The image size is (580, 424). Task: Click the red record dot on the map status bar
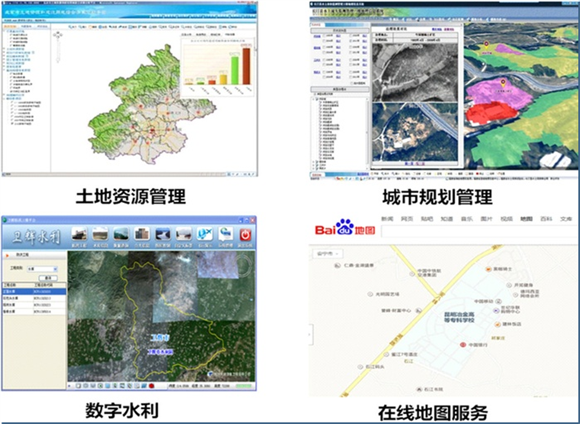[x=151, y=386]
